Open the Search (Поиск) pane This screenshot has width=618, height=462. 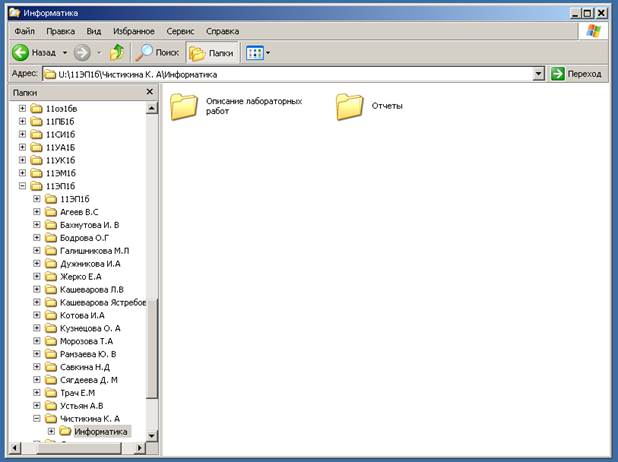(158, 51)
